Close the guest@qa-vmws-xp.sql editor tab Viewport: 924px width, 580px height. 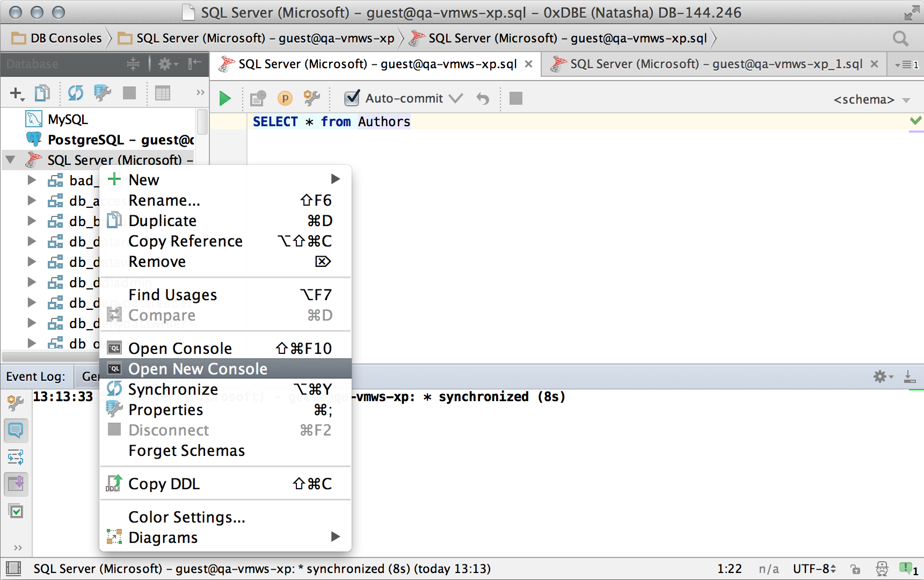click(x=528, y=64)
